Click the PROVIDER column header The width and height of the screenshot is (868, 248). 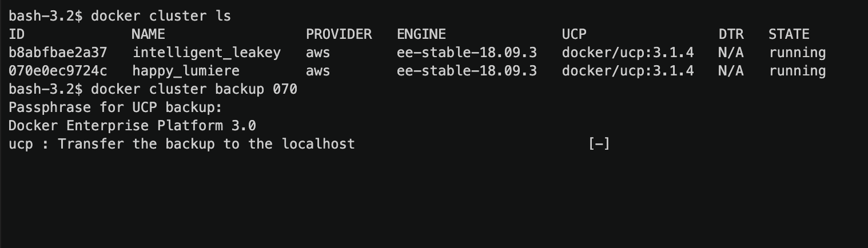pyautogui.click(x=339, y=34)
